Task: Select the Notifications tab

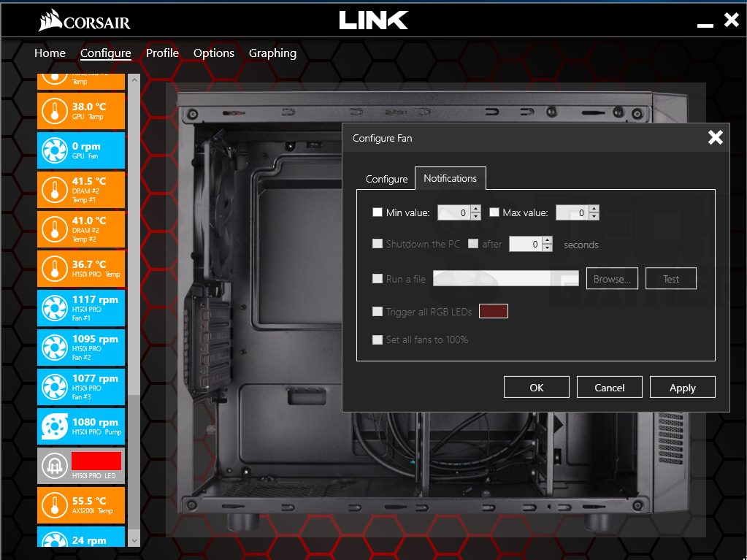Action: coord(451,178)
